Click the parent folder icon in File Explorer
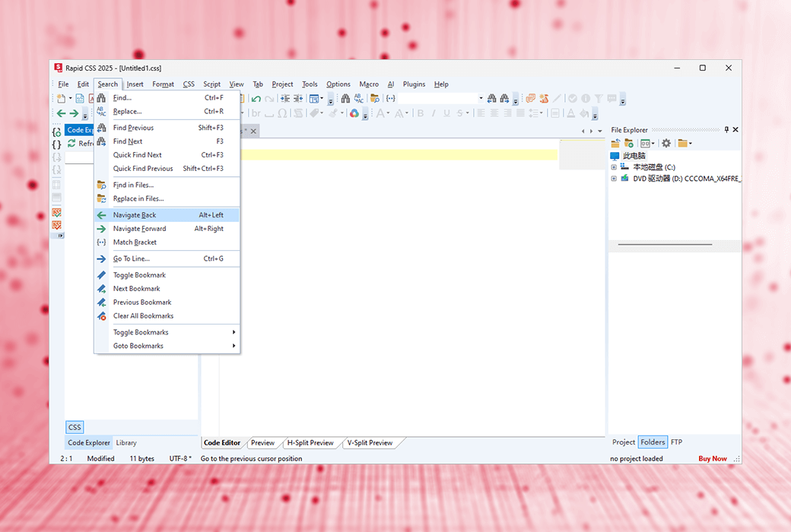The width and height of the screenshot is (791, 532). 615,143
